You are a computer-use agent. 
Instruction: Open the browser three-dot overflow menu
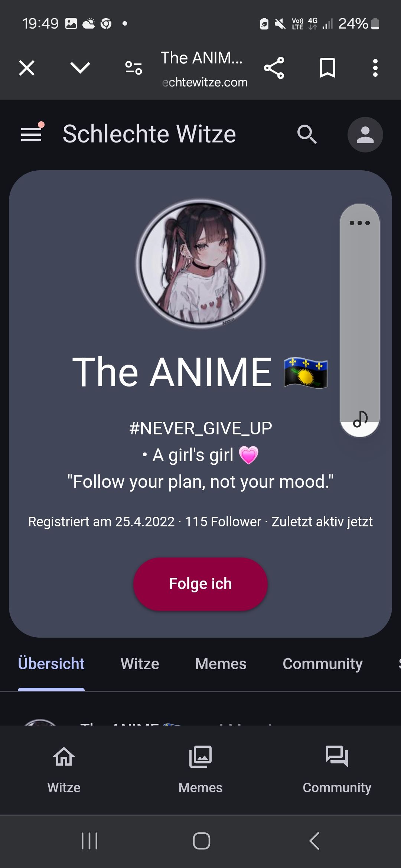click(375, 68)
